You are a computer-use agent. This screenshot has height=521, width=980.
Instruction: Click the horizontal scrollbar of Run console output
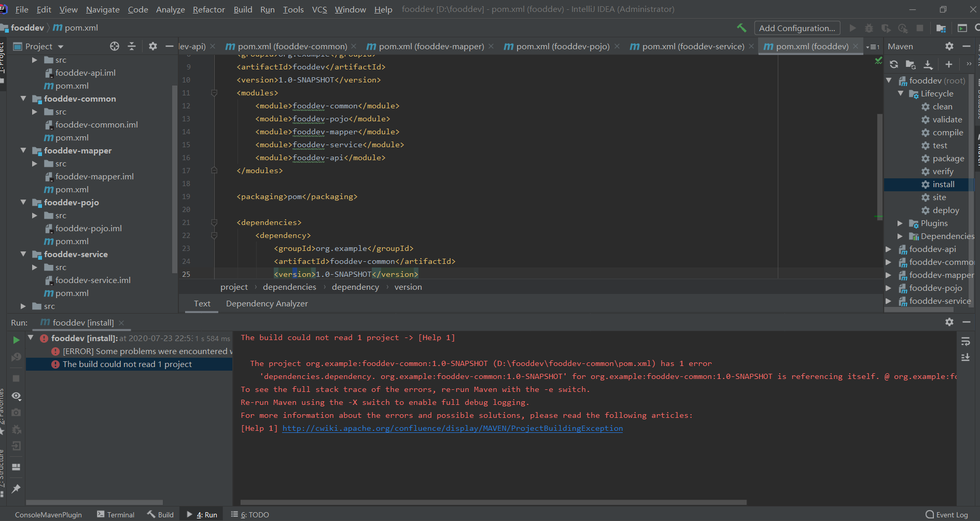point(493,502)
